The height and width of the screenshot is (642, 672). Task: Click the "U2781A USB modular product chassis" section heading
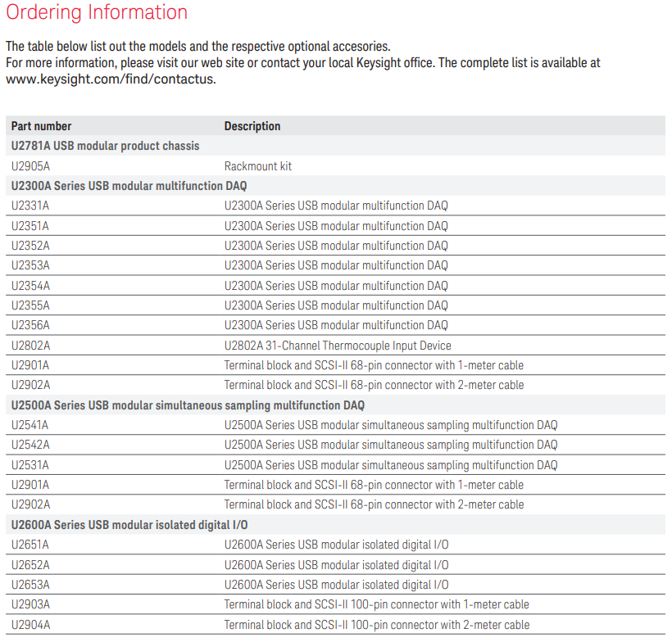pos(106,146)
